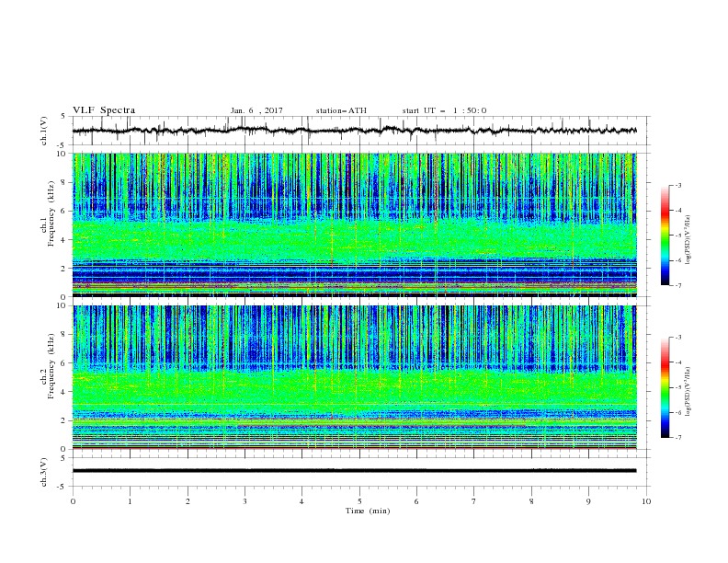Click the "10" tick on the time axis
This screenshot has height=563, width=728.
[646, 501]
